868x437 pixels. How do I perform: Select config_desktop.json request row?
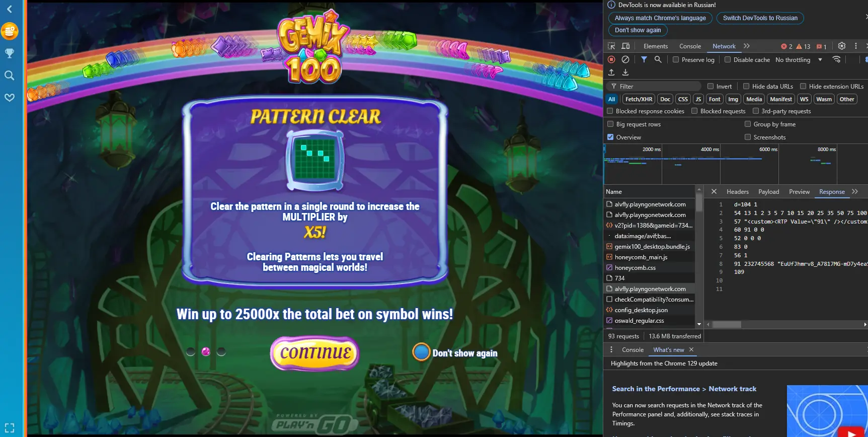click(x=649, y=310)
